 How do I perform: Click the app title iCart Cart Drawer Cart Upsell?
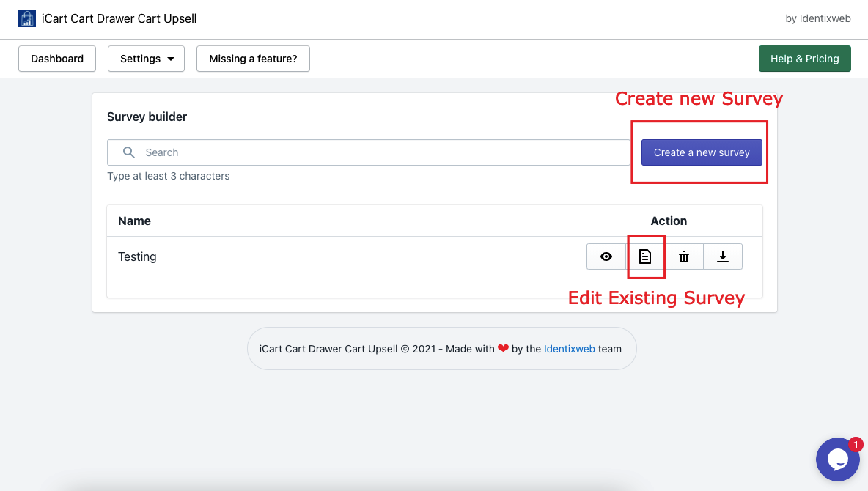pyautogui.click(x=119, y=18)
